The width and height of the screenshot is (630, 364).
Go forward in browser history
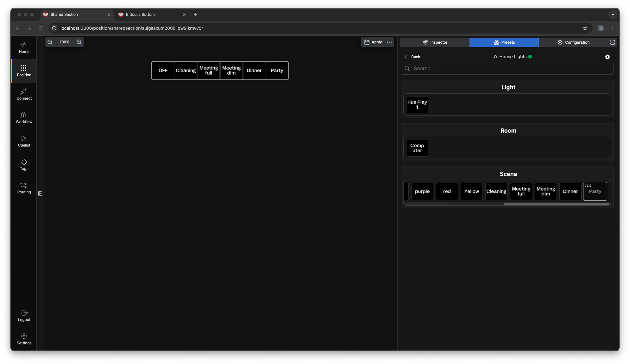tap(29, 28)
